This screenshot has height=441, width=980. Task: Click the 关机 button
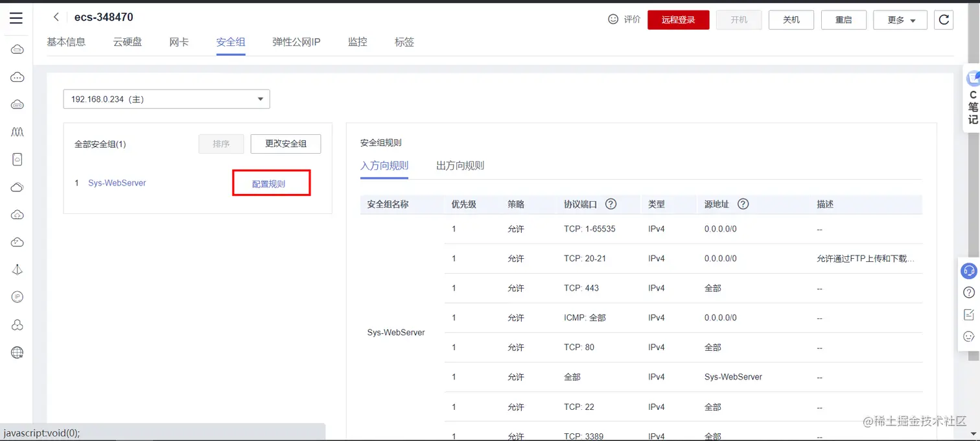click(791, 20)
